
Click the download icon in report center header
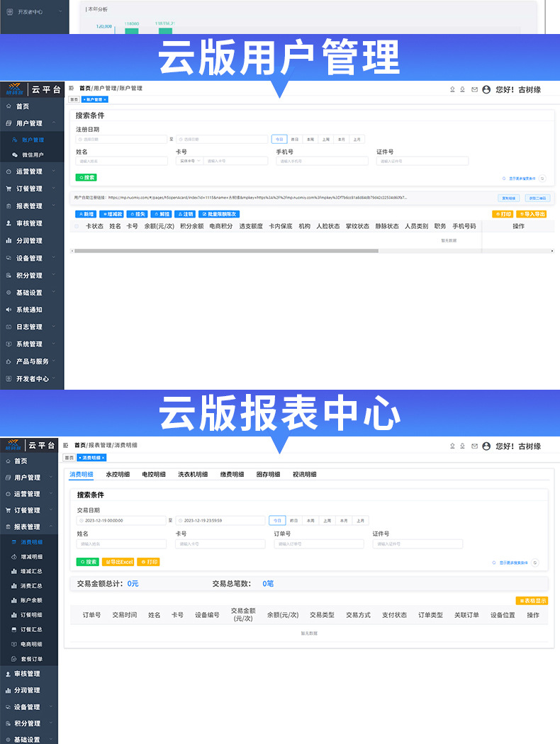[x=462, y=446]
